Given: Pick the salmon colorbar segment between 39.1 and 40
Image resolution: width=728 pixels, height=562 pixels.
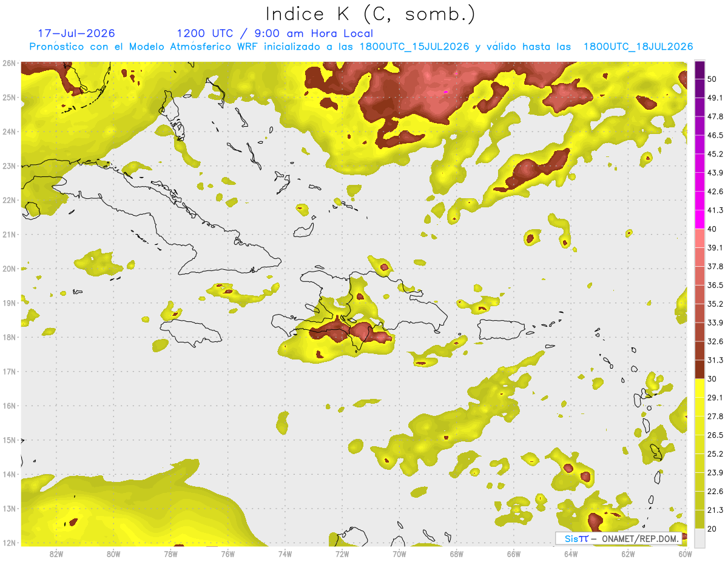Looking at the screenshot, I should pos(699,238).
